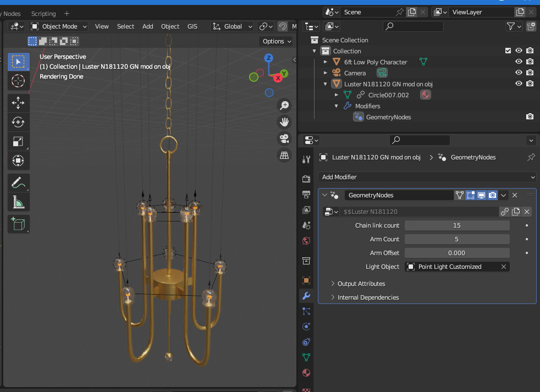Open the Scene properties tab
The height and width of the screenshot is (392, 540).
click(306, 225)
